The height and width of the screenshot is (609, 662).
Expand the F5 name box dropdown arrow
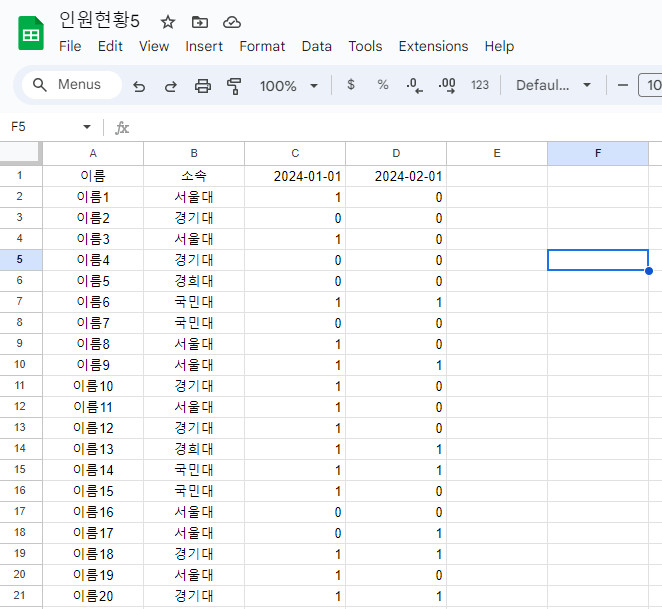[x=87, y=127]
